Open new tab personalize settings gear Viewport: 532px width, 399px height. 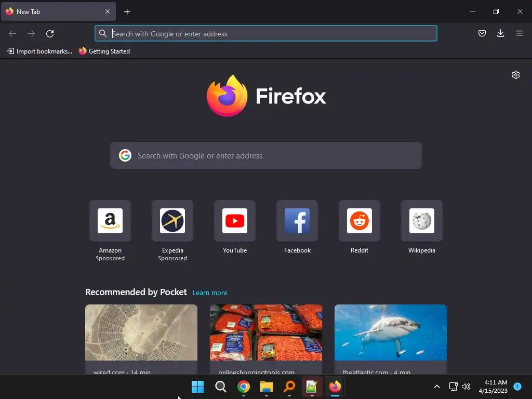click(x=516, y=75)
